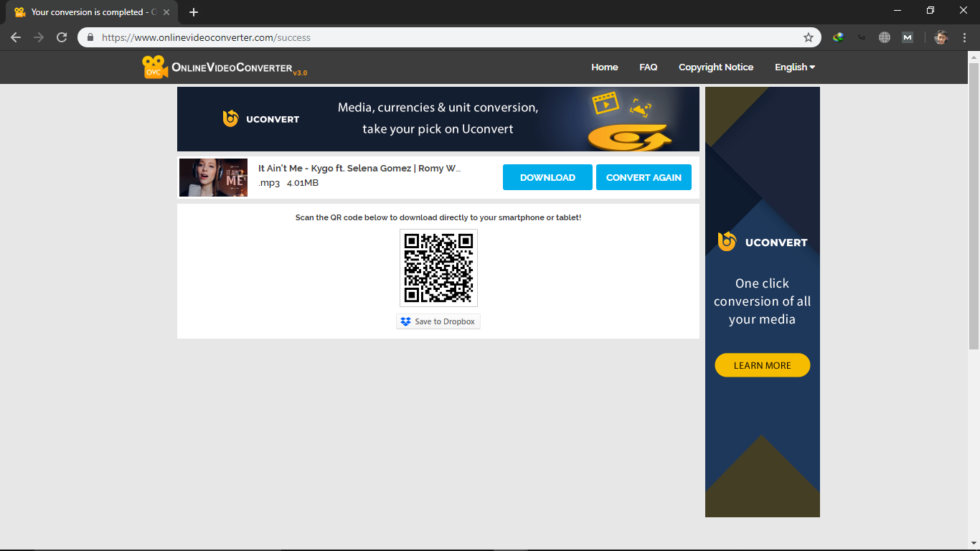Click the scrollbar up arrow
The image size is (980, 551).
[974, 57]
